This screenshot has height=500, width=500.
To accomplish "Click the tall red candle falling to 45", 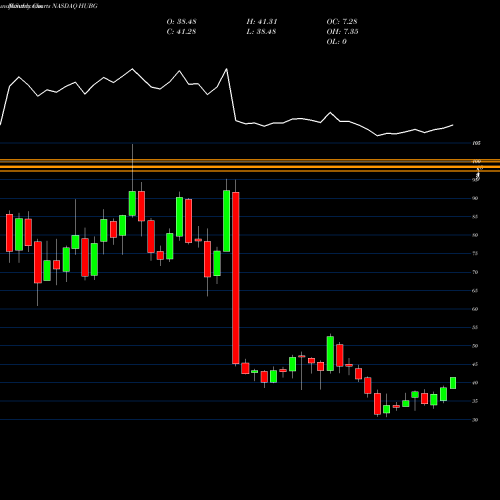I will coord(236,278).
